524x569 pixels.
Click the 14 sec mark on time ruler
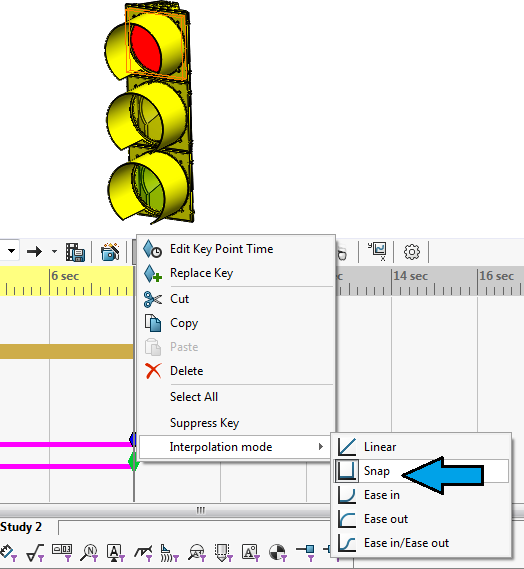[410, 276]
